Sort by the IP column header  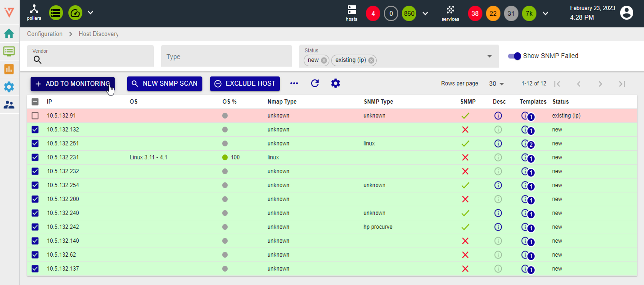(49, 102)
